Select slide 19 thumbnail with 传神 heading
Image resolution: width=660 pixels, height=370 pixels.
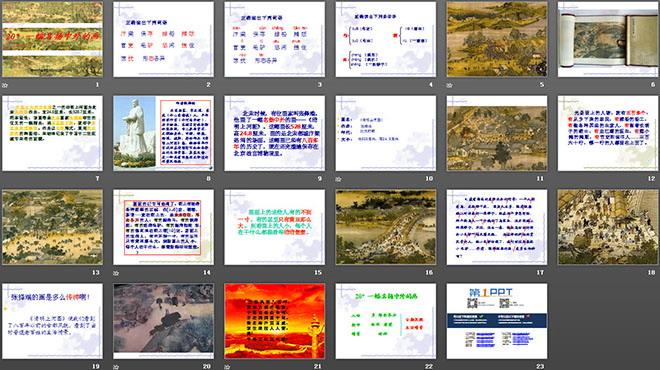coord(52,321)
